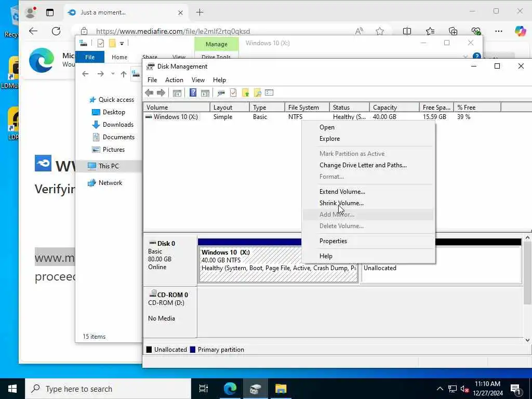This screenshot has width=532, height=399.
Task: Open a new Edge tab
Action: point(200,12)
